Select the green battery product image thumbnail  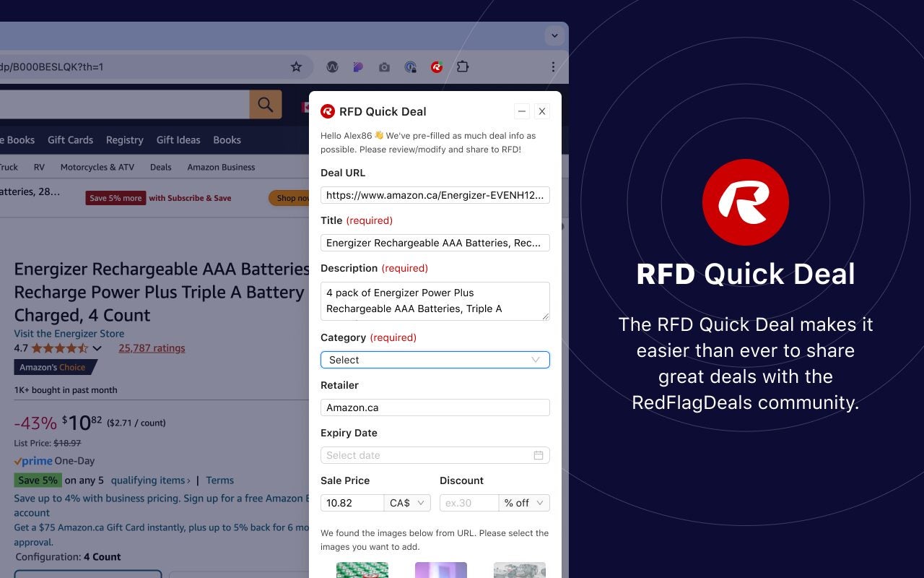[x=362, y=570]
